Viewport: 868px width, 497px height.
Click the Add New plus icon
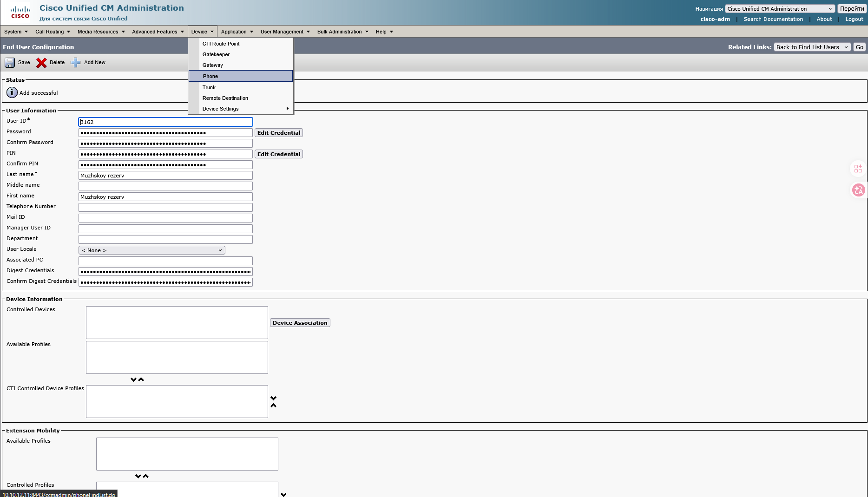pyautogui.click(x=75, y=63)
